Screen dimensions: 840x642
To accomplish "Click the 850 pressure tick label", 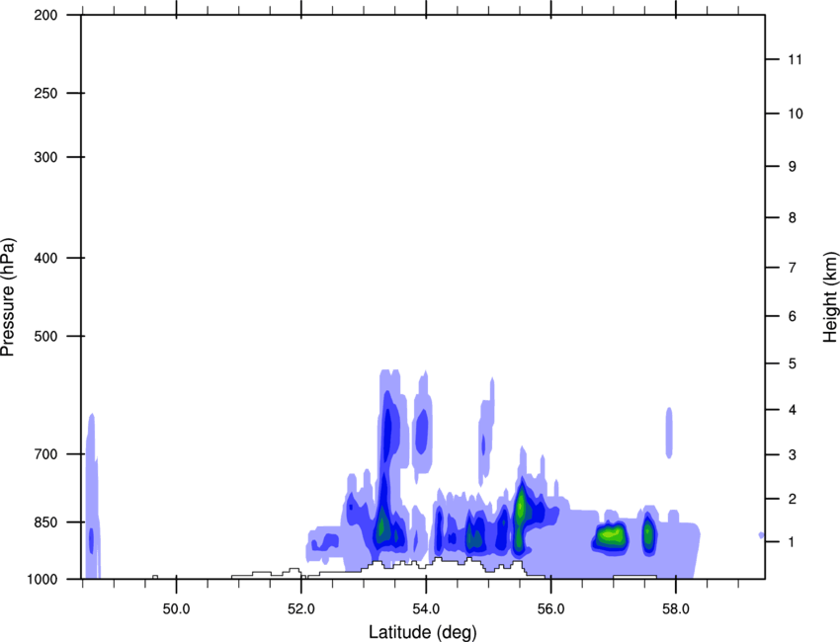I will tap(46, 522).
